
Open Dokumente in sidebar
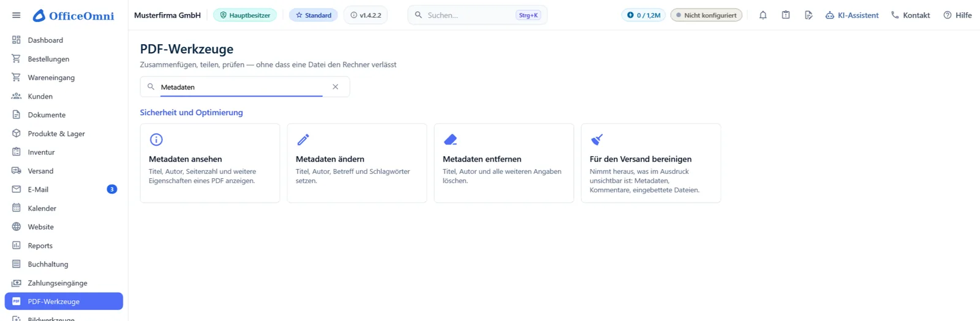(x=64, y=115)
